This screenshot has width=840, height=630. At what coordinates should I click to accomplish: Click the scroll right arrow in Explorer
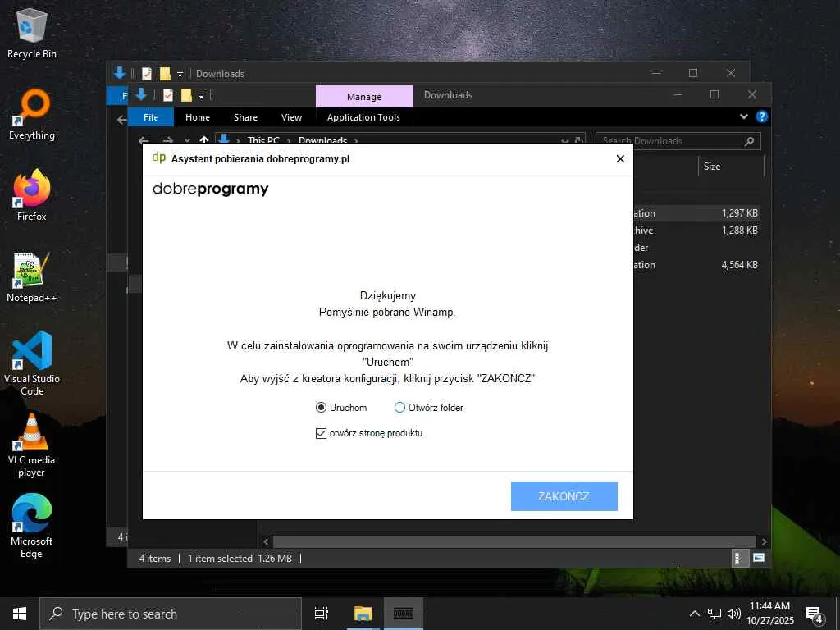pyautogui.click(x=764, y=541)
